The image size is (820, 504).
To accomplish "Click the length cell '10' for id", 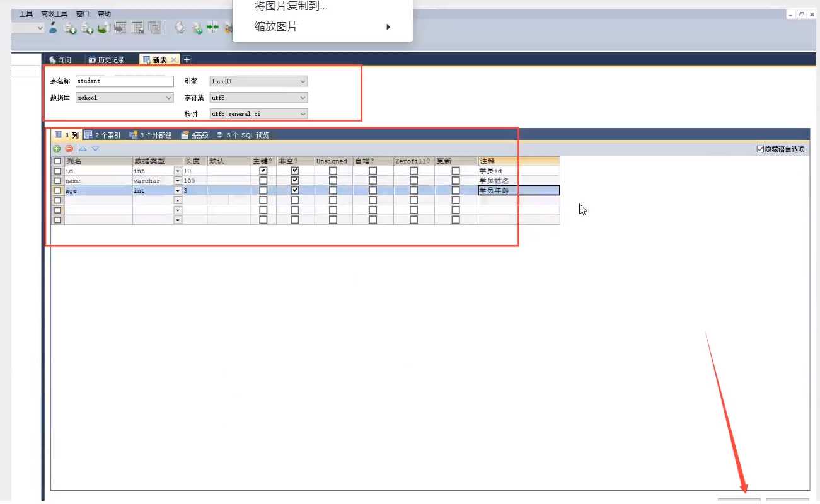I will tap(195, 171).
